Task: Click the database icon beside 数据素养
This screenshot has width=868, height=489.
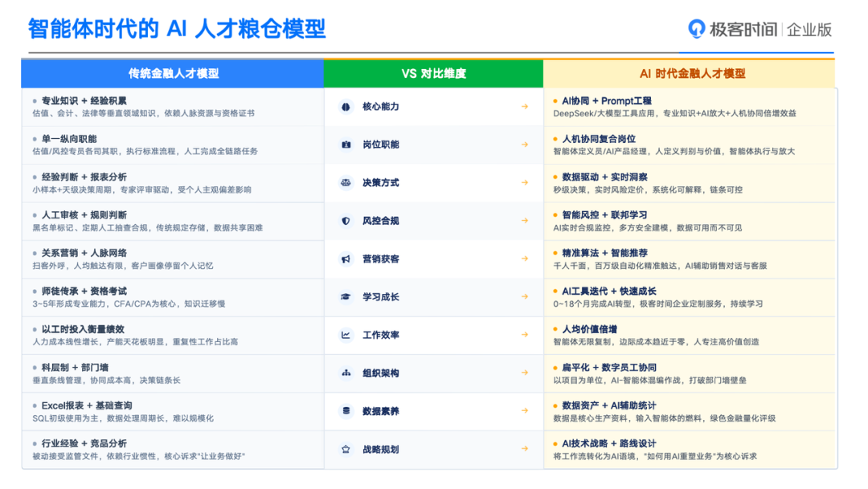Action: tap(346, 411)
